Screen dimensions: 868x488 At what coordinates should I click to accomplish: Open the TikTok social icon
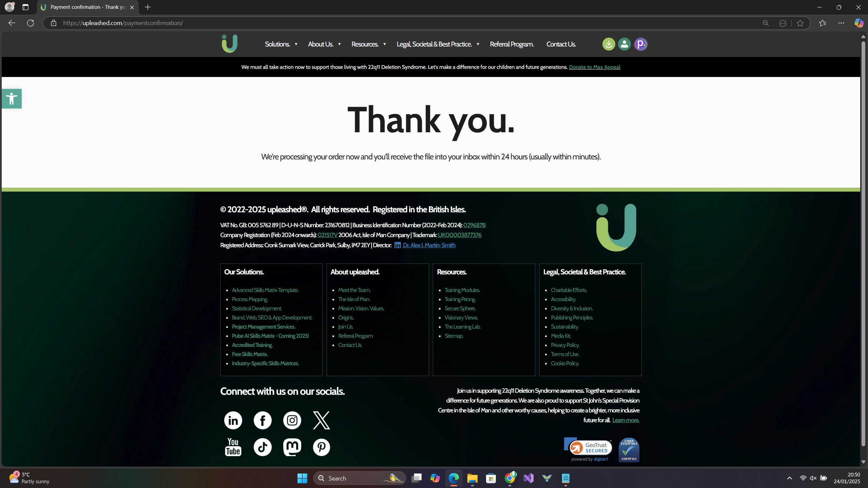tap(263, 447)
